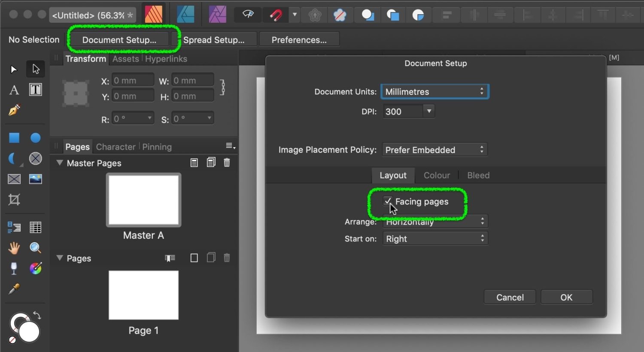Select the Pen tool
The height and width of the screenshot is (352, 644).
point(14,110)
